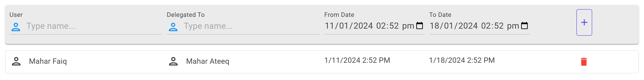Select the pm segment in To Date
Viewport: 644px width, 80px height.
pyautogui.click(x=513, y=26)
